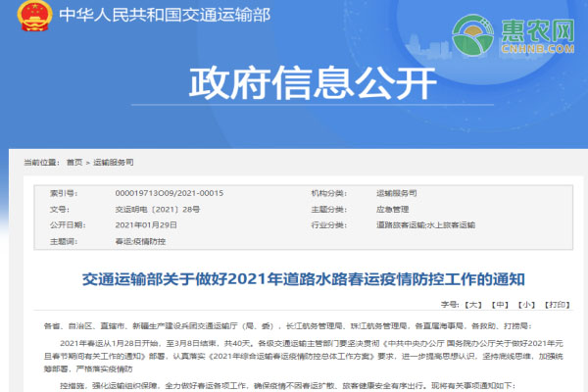The height and width of the screenshot is (392, 588).
Task: Click the 当前位置 breadcrumb label
Action: 41,163
